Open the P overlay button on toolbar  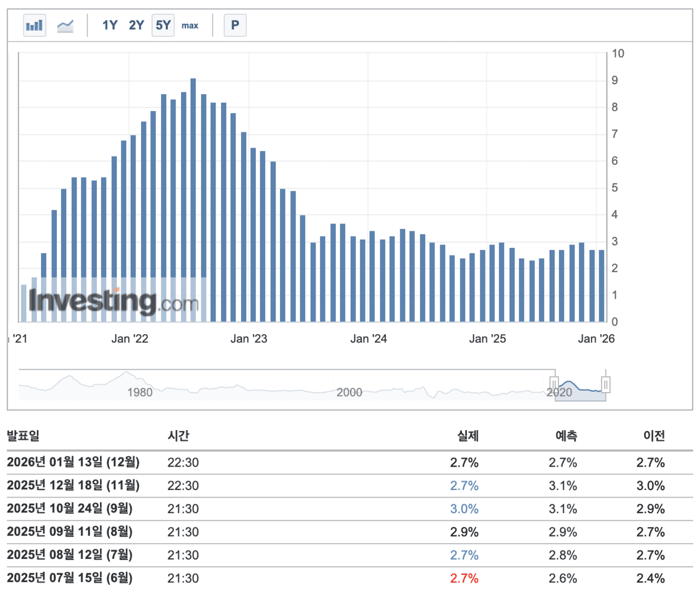[x=235, y=25]
